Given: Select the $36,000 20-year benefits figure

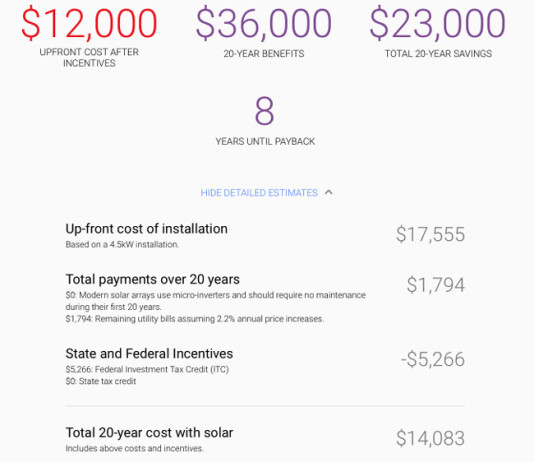Looking at the screenshot, I should (264, 23).
